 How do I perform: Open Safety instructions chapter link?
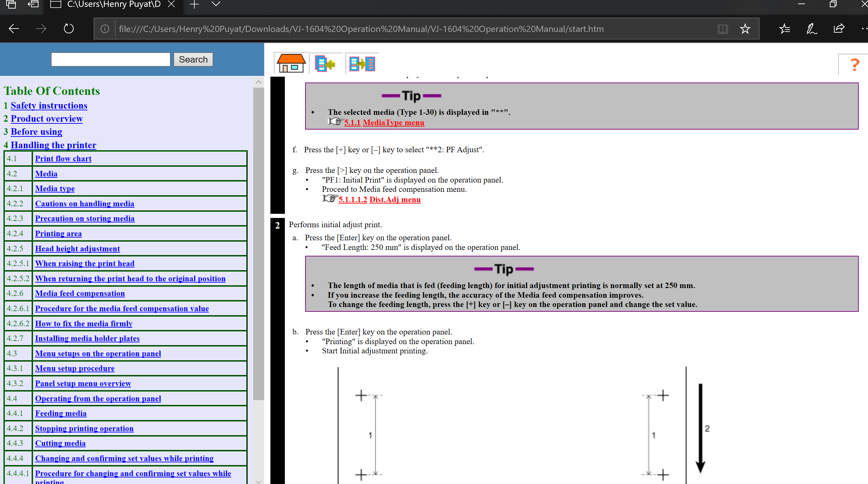point(49,106)
